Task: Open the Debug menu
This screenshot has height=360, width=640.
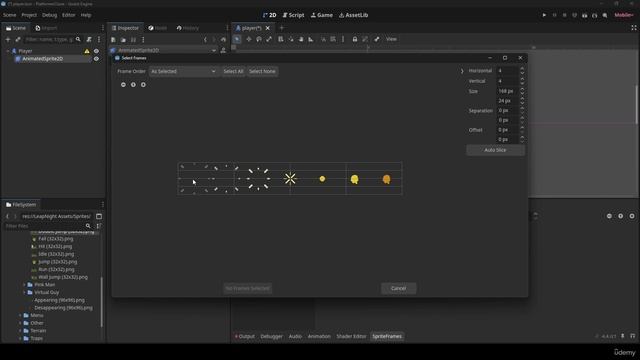Action: (49, 15)
